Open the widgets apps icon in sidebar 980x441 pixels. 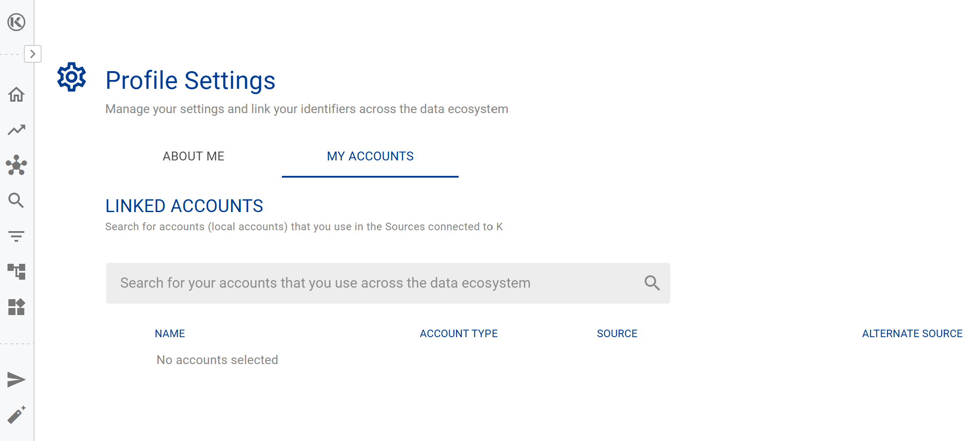point(16,307)
